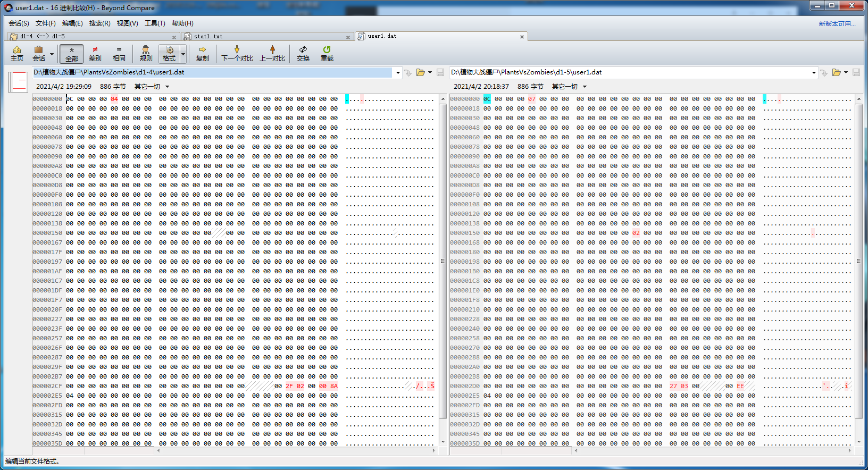
Task: Click the right pane vertical scrollbar
Action: 858,261
